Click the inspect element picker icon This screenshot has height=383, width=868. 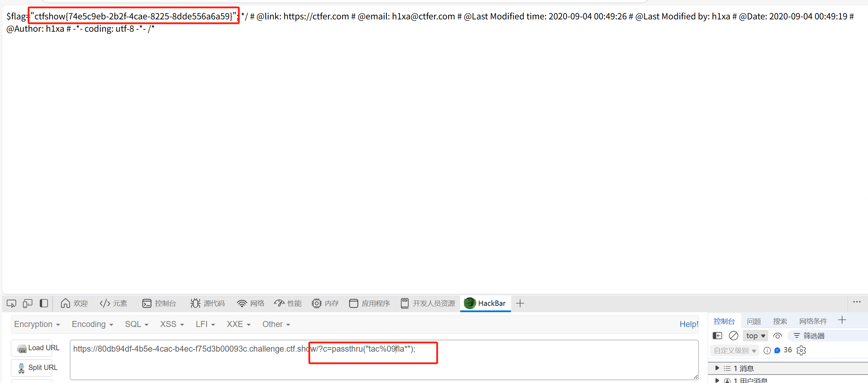[x=11, y=303]
